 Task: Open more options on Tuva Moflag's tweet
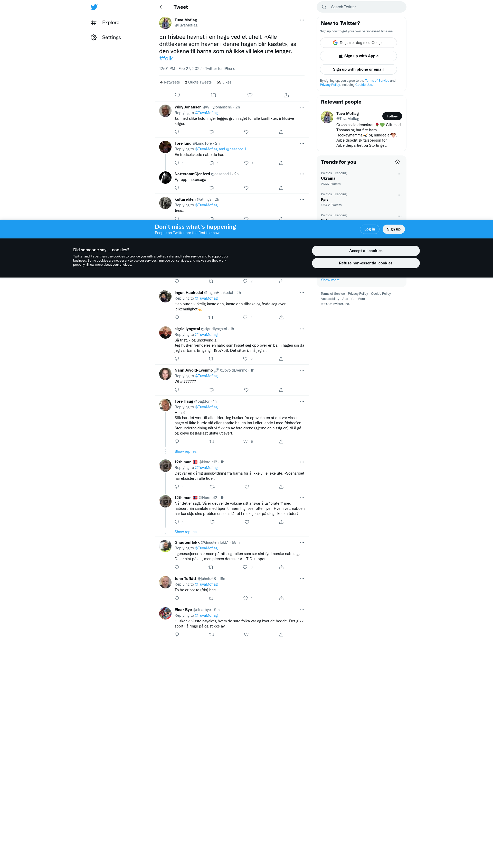pyautogui.click(x=302, y=20)
